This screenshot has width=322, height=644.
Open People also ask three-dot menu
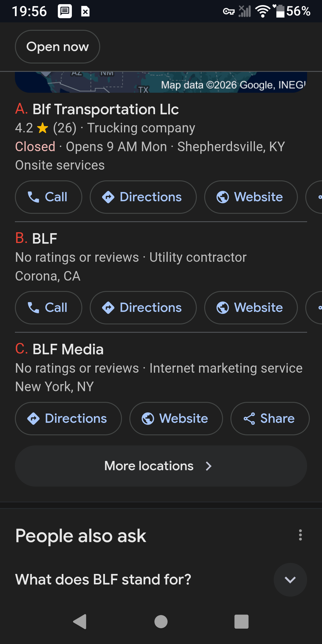coord(300,535)
